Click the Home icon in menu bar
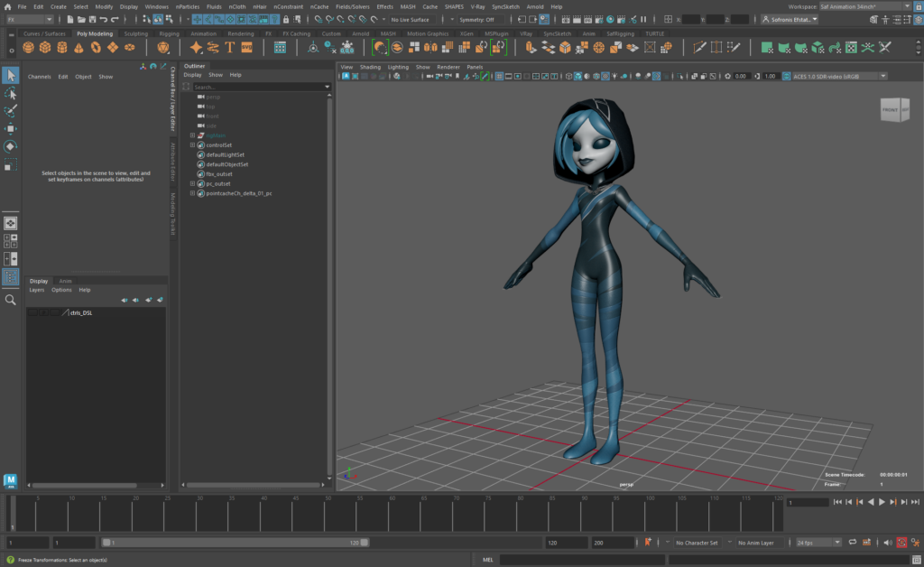This screenshot has height=567, width=924. tap(7, 6)
